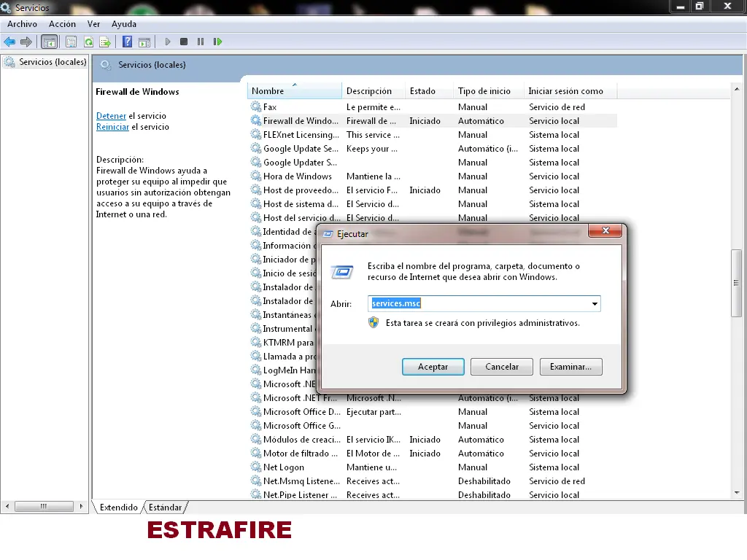Select Servicios (locales) in the left tree
The height and width of the screenshot is (560, 747).
(53, 62)
